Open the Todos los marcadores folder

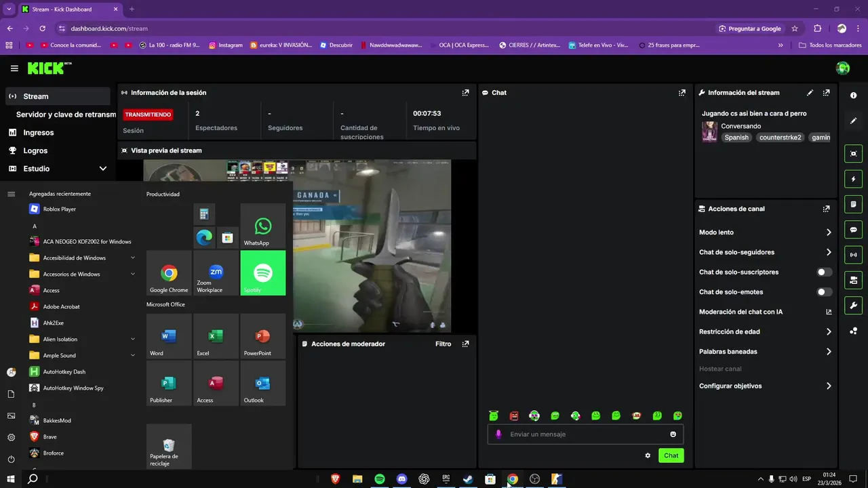click(x=829, y=45)
